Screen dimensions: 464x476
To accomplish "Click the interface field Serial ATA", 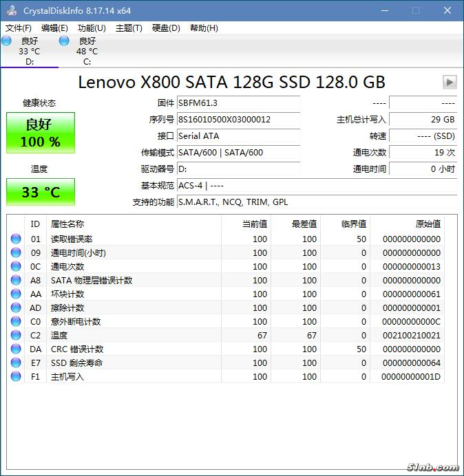I will tap(238, 136).
